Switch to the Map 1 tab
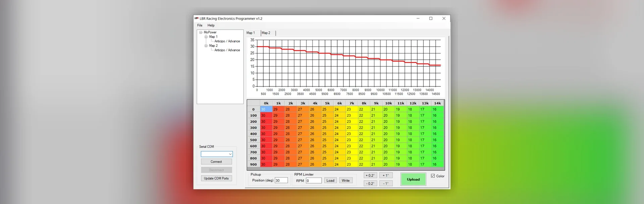Image resolution: width=644 pixels, height=204 pixels. coord(251,33)
